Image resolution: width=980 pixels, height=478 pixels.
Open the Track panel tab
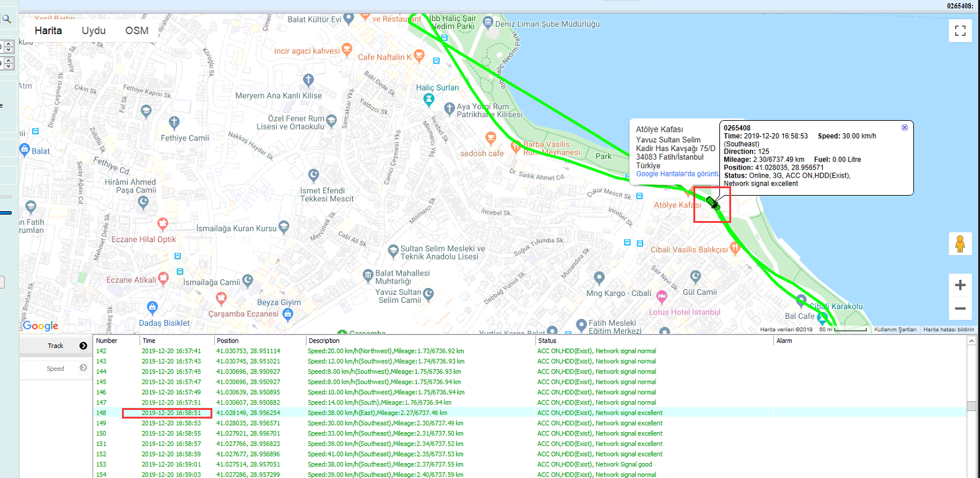[55, 345]
